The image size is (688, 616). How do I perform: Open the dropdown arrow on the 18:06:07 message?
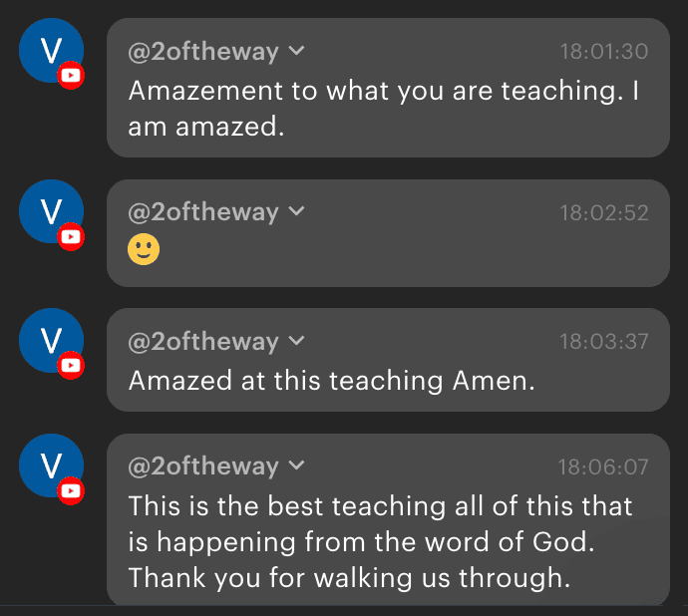[x=296, y=466]
